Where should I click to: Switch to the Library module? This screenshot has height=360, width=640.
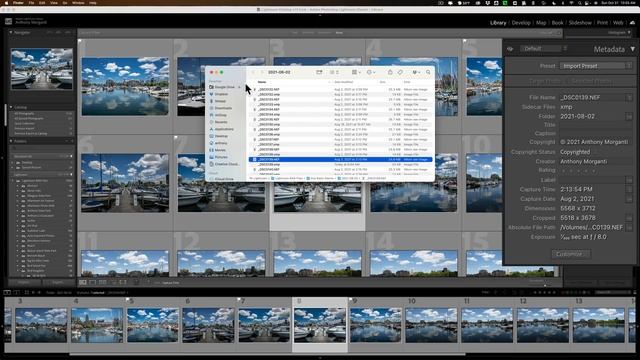498,23
